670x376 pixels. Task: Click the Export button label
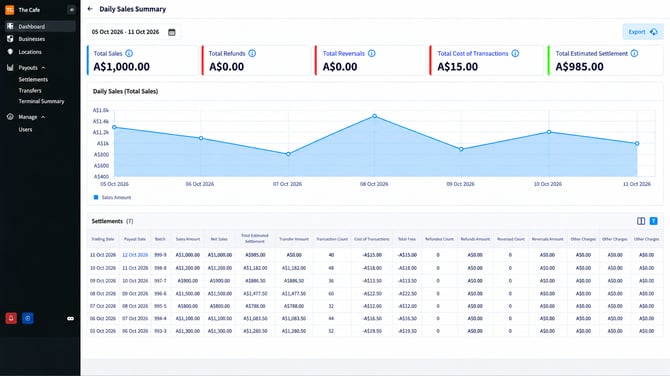click(637, 32)
